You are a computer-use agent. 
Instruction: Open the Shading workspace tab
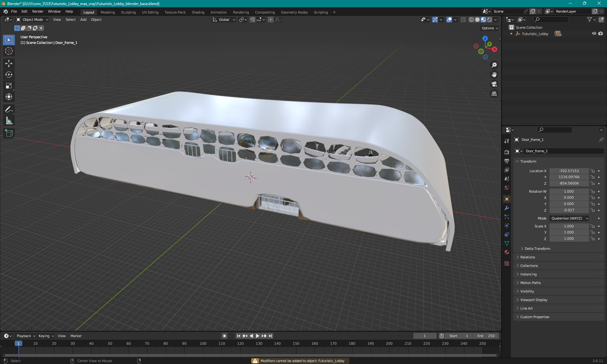197,12
